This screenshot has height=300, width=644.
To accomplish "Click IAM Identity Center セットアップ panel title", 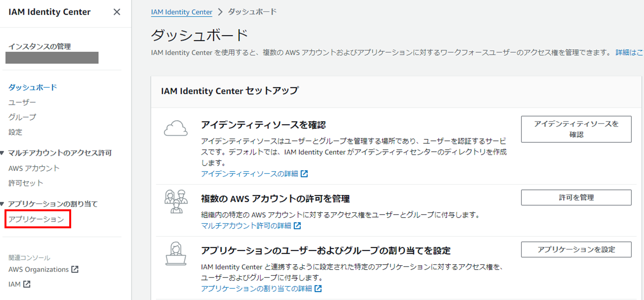I will point(230,91).
